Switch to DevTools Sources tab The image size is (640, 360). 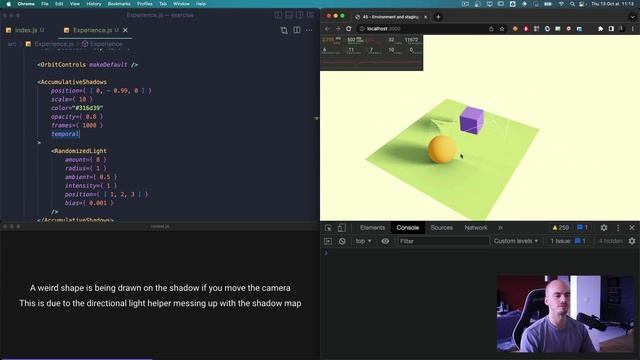[x=441, y=228]
